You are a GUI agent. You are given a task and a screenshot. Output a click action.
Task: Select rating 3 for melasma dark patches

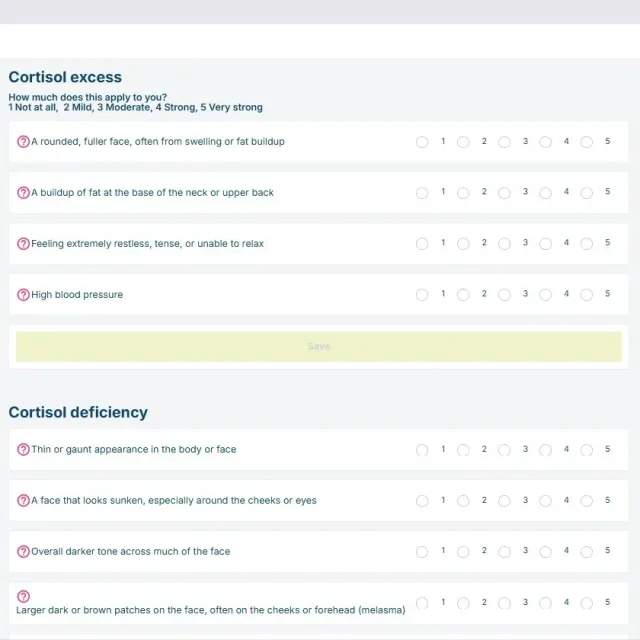tap(504, 603)
